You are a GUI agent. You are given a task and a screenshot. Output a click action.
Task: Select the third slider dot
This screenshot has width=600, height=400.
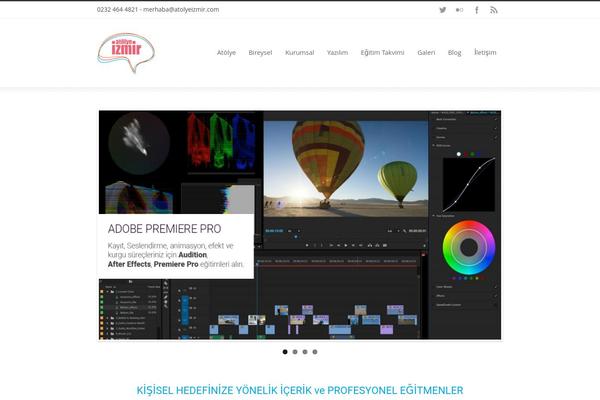305,352
